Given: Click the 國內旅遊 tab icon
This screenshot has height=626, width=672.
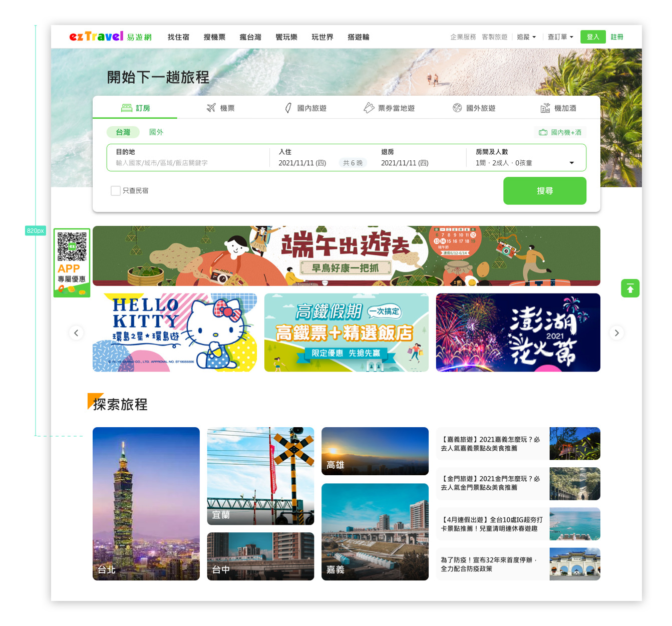Looking at the screenshot, I should pyautogui.click(x=288, y=108).
